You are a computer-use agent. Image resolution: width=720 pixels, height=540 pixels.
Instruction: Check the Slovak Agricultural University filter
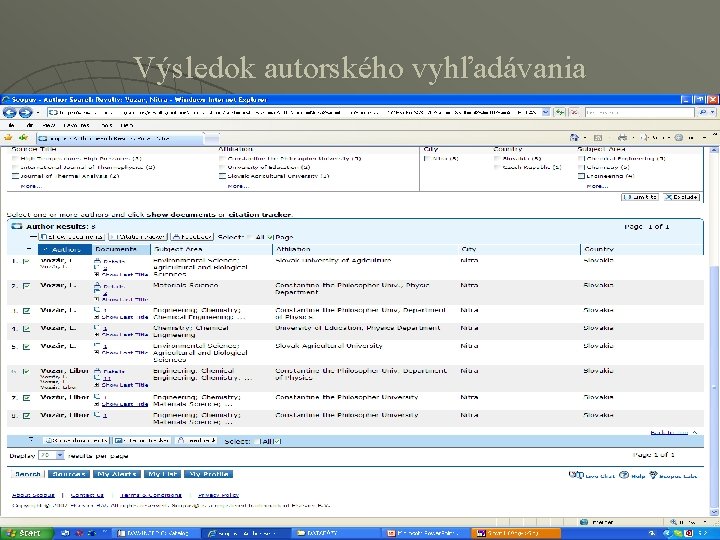tap(222, 176)
